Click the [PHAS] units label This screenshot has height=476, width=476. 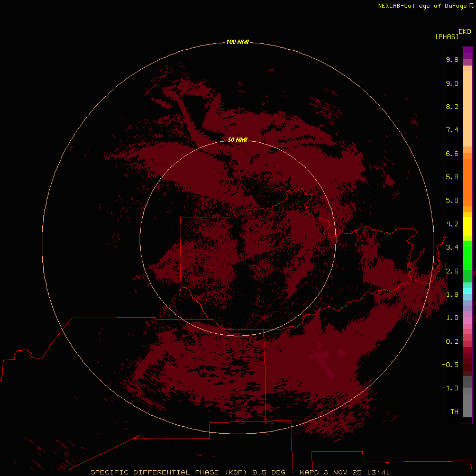pos(447,37)
